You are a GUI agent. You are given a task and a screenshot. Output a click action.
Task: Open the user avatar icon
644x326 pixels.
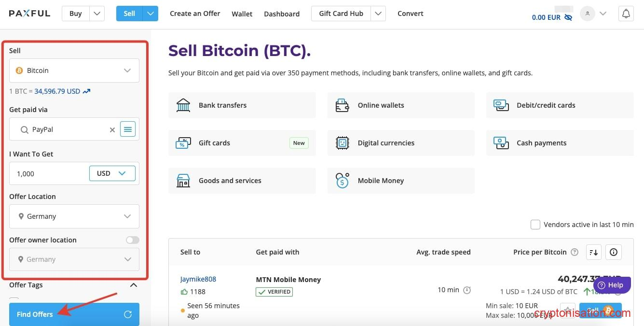(x=587, y=14)
